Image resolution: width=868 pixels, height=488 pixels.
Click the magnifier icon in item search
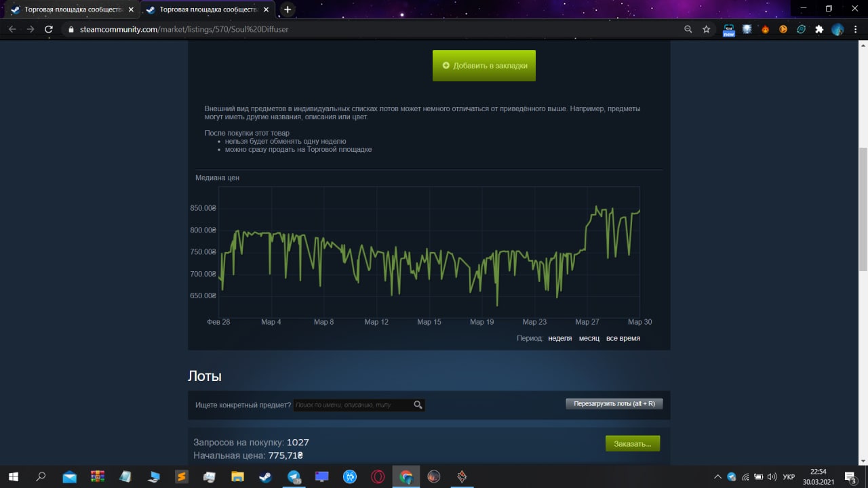coord(418,405)
